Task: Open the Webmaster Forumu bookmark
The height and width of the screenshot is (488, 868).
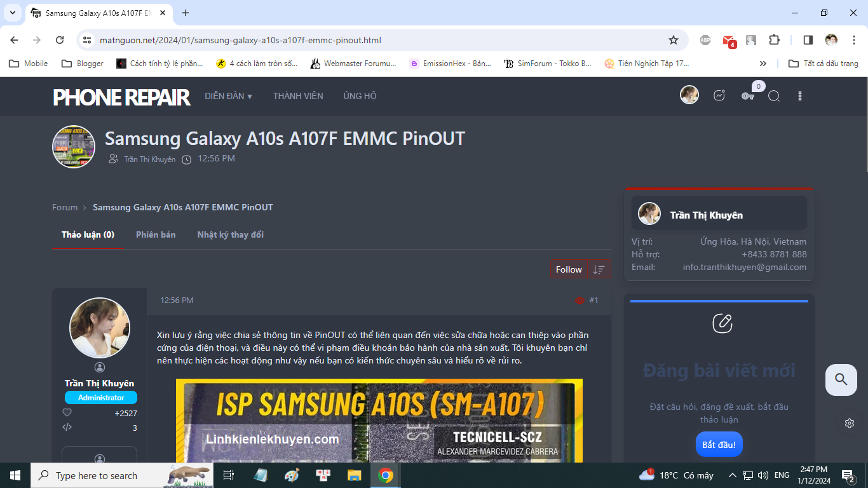Action: tap(353, 64)
